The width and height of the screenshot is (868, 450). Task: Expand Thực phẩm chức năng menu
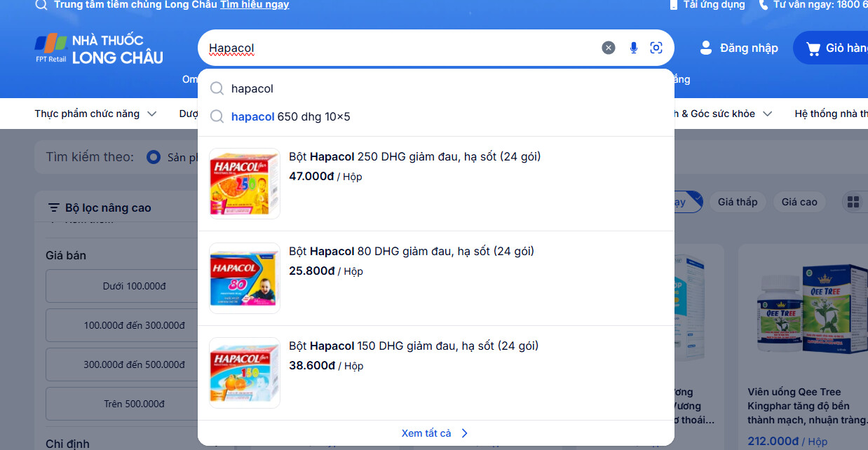click(x=95, y=114)
